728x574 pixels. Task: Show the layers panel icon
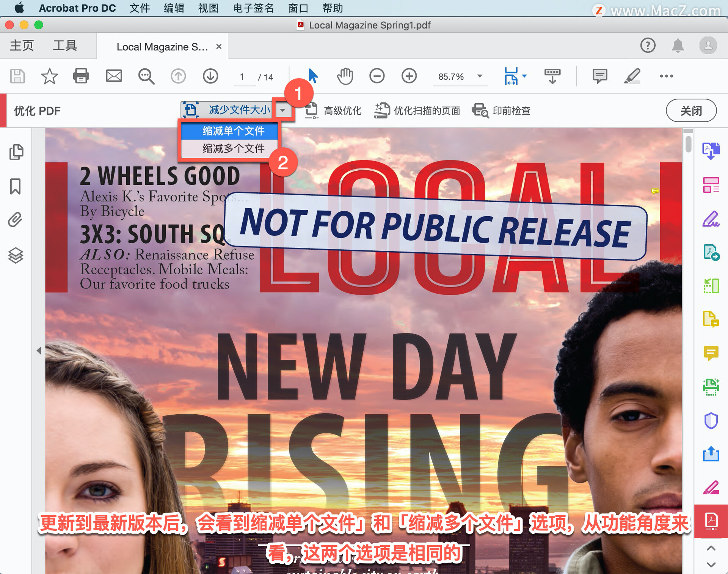point(16,255)
